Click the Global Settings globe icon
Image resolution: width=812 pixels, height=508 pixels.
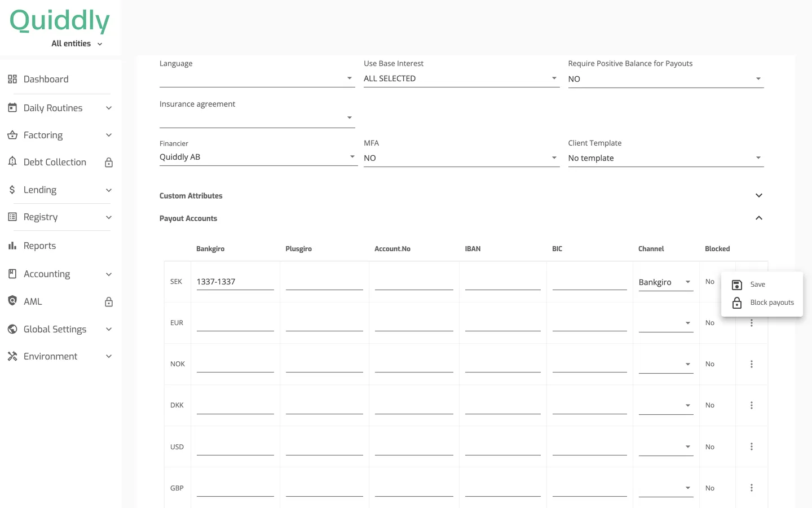point(12,329)
